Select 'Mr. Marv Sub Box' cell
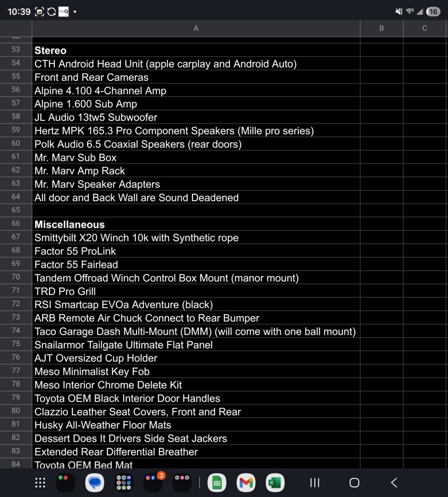 click(196, 157)
